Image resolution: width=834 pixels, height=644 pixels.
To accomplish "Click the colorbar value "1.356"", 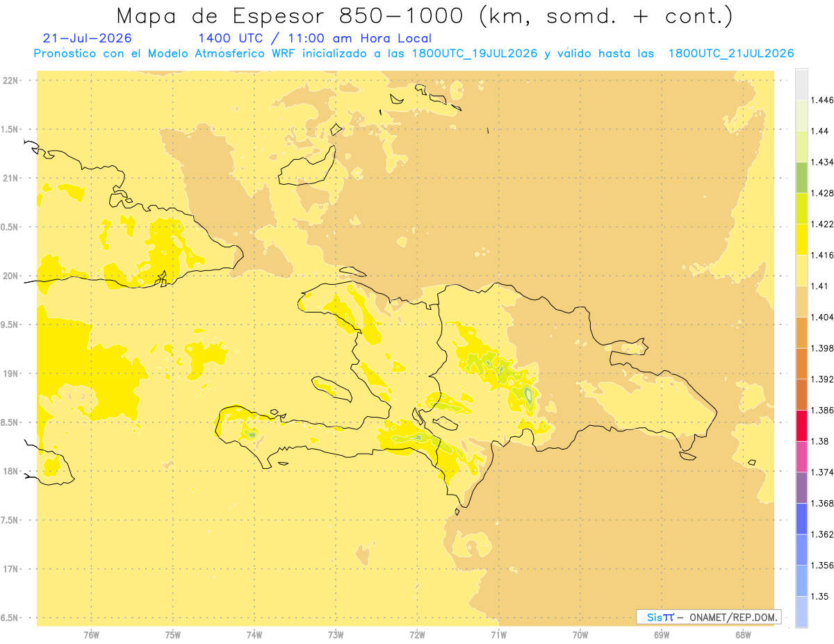I will pos(822,565).
